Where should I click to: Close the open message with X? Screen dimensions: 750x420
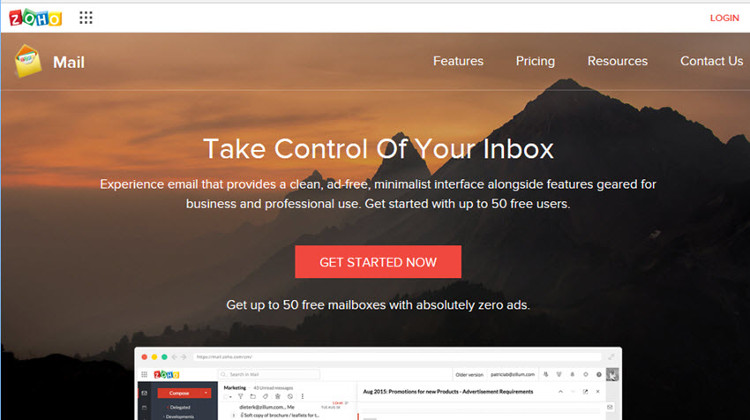(x=597, y=391)
